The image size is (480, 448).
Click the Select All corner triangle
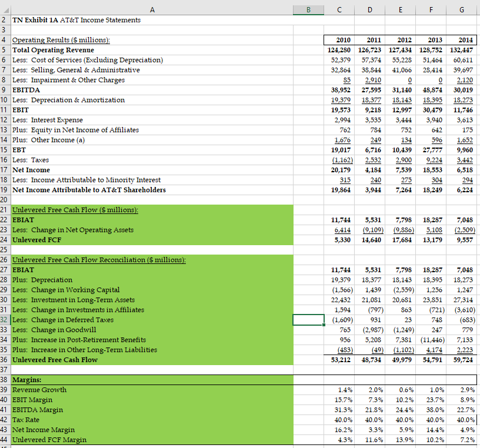click(x=5, y=10)
